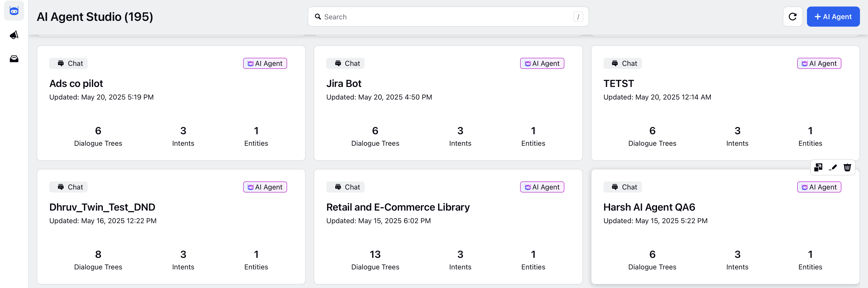Open Retail and E-Commerce Library agent
This screenshot has height=288, width=868.
pos(398,207)
